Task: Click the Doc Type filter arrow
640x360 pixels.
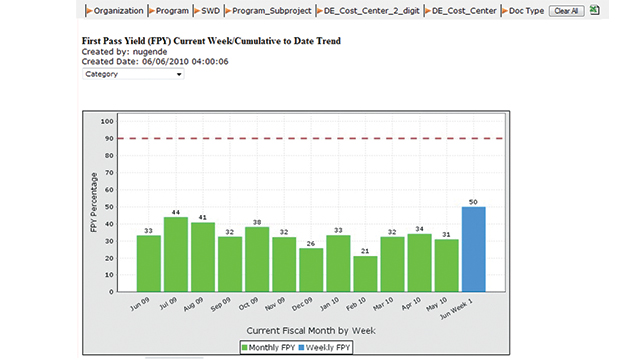Action: [x=505, y=11]
